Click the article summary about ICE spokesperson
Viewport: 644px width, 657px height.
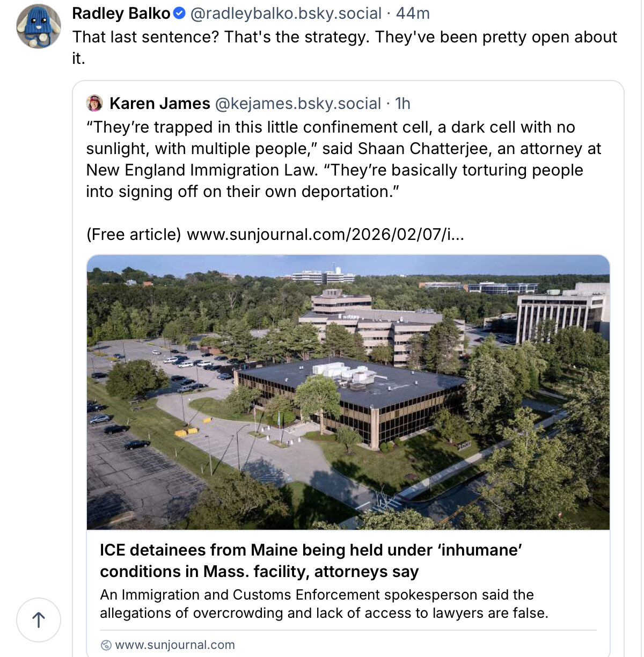324,604
